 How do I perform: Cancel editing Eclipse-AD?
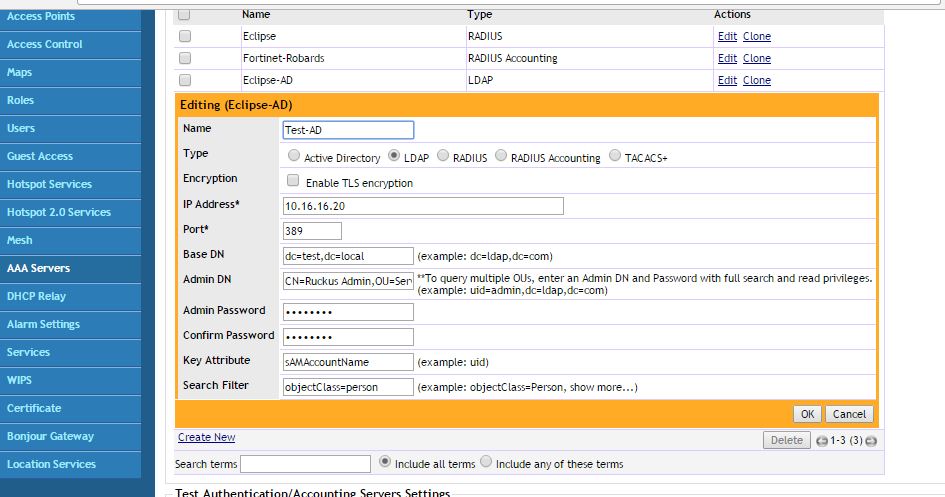tap(849, 414)
